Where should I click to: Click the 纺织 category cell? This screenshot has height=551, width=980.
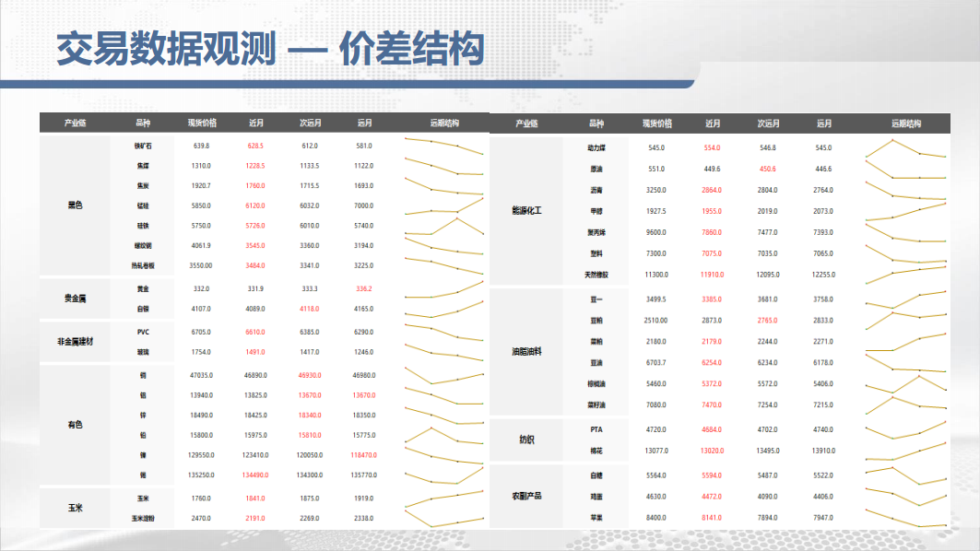click(x=526, y=440)
